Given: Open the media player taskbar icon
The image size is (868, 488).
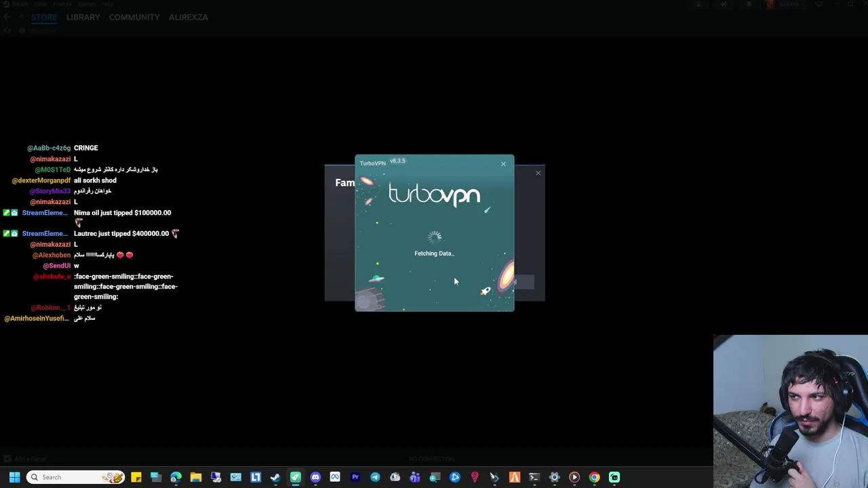Looking at the screenshot, I should (574, 477).
